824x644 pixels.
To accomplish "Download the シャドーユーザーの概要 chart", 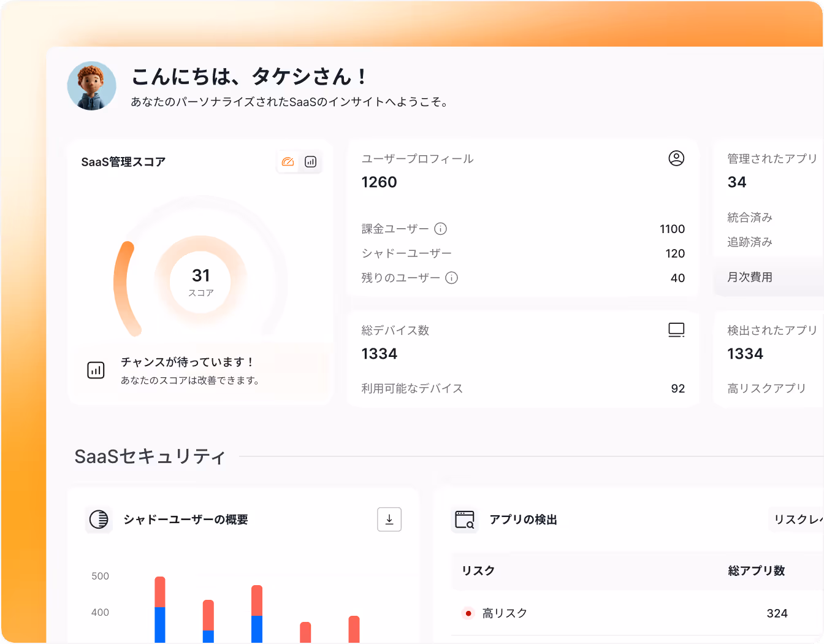I will pos(389,519).
